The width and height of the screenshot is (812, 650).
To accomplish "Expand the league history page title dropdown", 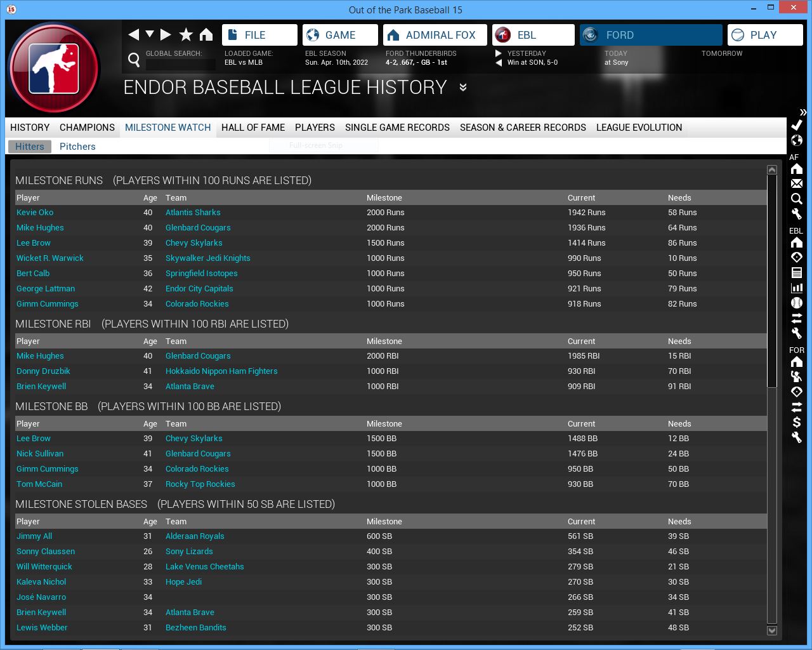I will point(463,88).
